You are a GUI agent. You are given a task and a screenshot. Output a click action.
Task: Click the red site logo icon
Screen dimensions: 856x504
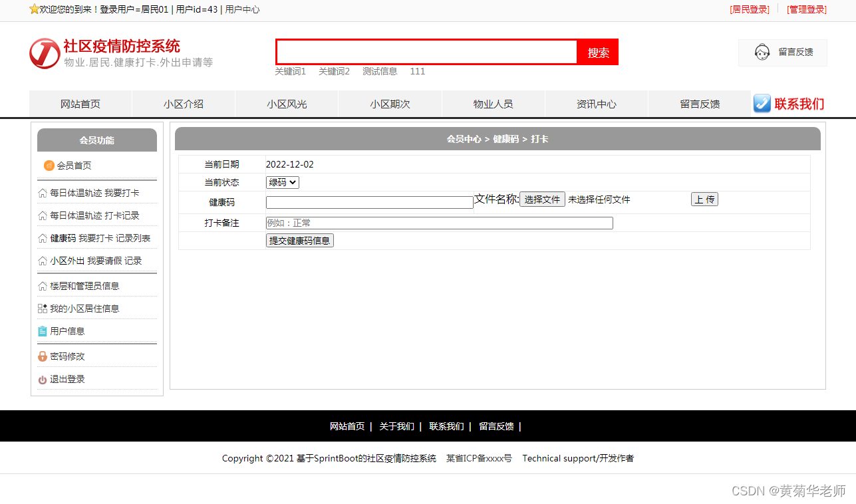pos(45,53)
